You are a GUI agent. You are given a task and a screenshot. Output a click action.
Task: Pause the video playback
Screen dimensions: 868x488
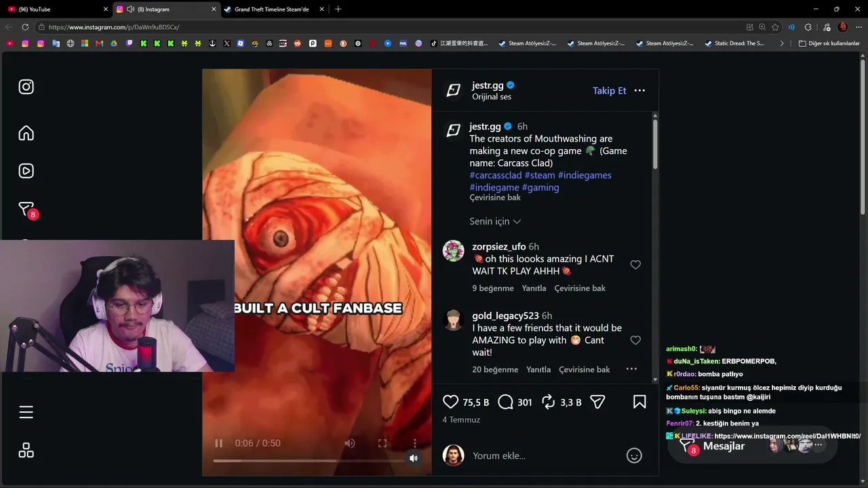219,443
